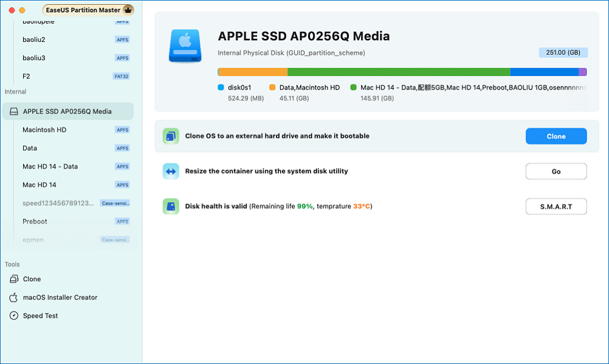Click the disk health status icon
The width and height of the screenshot is (609, 364).
pos(171,206)
